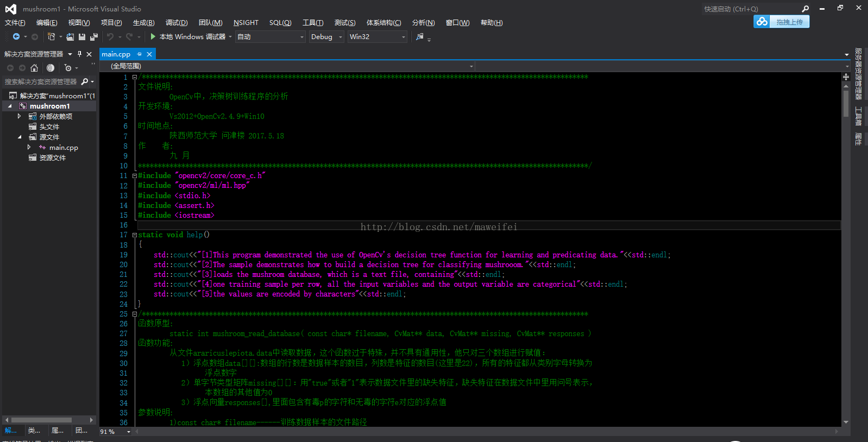Click the Find in Files toolbar icon
Screen dimensions: 868x442
pos(420,36)
